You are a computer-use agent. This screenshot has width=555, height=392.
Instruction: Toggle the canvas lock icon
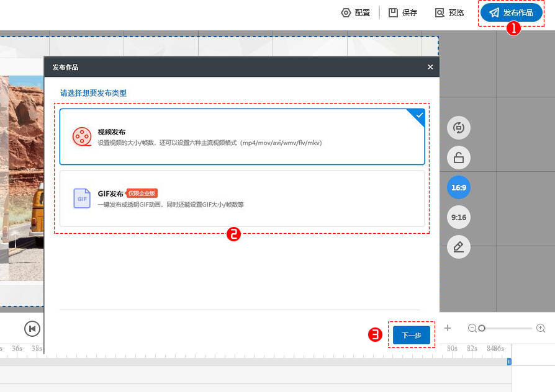pyautogui.click(x=459, y=158)
